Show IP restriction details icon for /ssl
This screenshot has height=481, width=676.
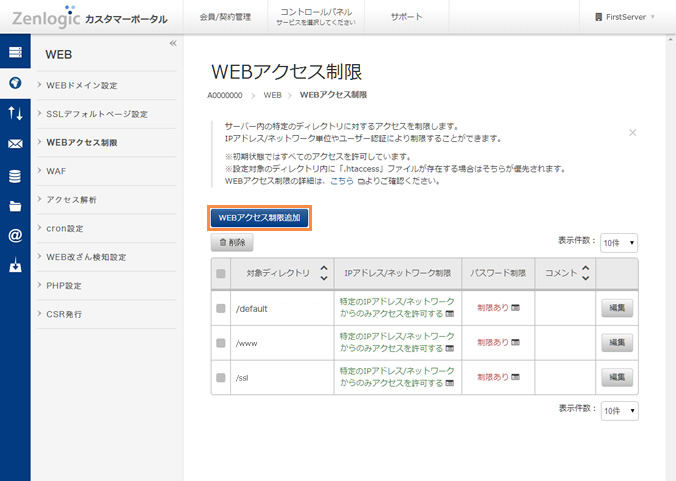click(450, 383)
